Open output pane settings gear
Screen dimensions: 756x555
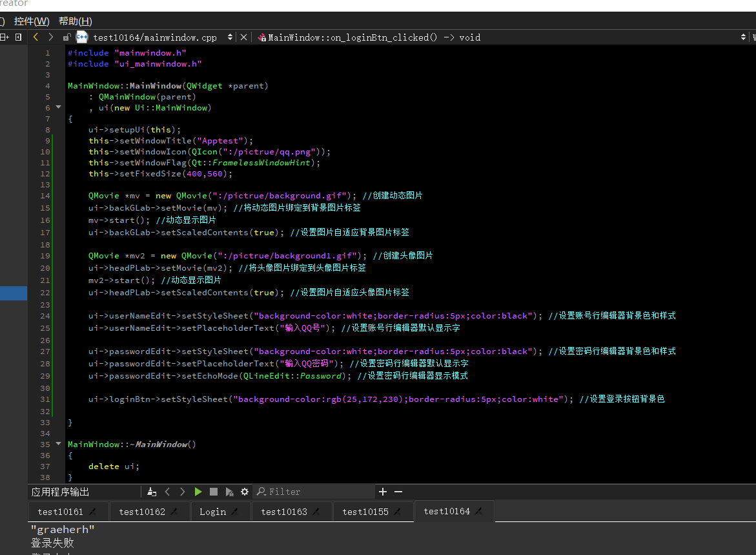[x=245, y=492]
